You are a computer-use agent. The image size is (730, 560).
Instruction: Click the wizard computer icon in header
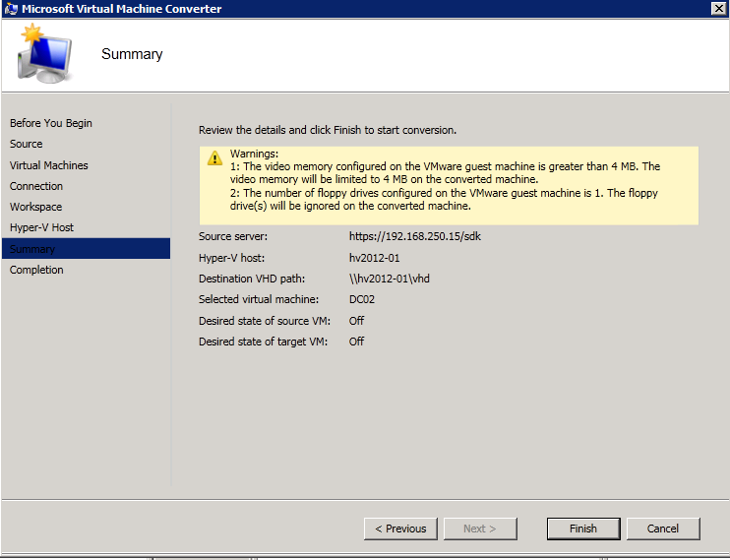[44, 54]
